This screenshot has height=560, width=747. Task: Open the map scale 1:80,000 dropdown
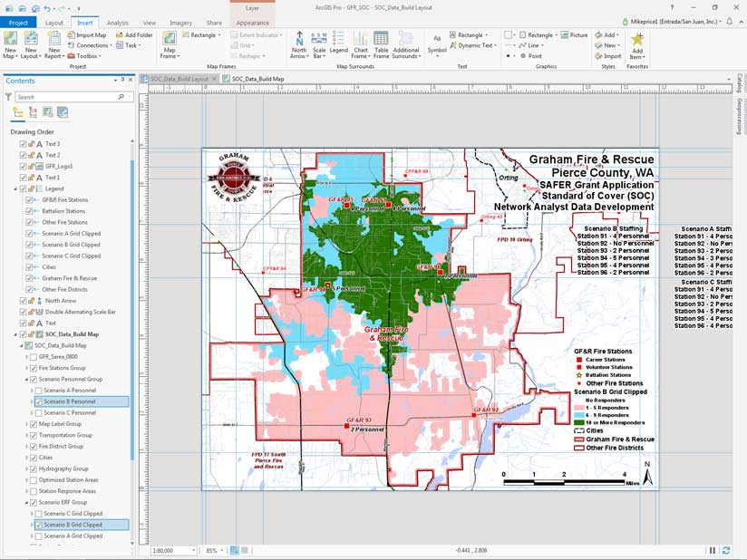click(x=193, y=550)
